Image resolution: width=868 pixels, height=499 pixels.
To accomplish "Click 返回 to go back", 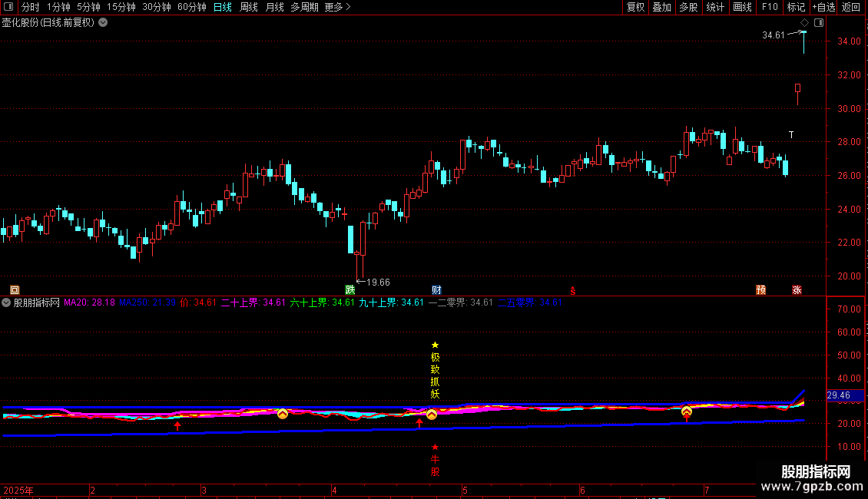I will [x=851, y=7].
